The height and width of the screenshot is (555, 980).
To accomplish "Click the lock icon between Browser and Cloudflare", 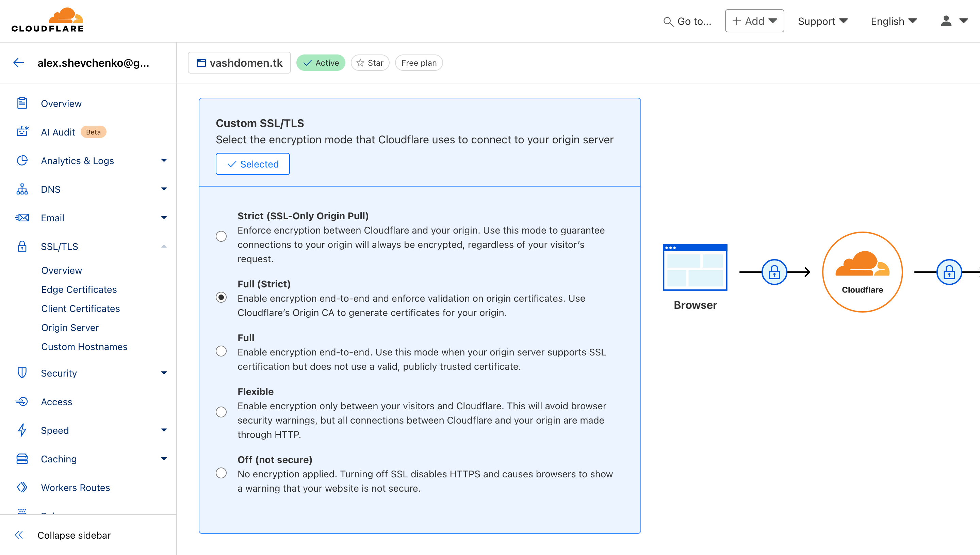I will (774, 272).
